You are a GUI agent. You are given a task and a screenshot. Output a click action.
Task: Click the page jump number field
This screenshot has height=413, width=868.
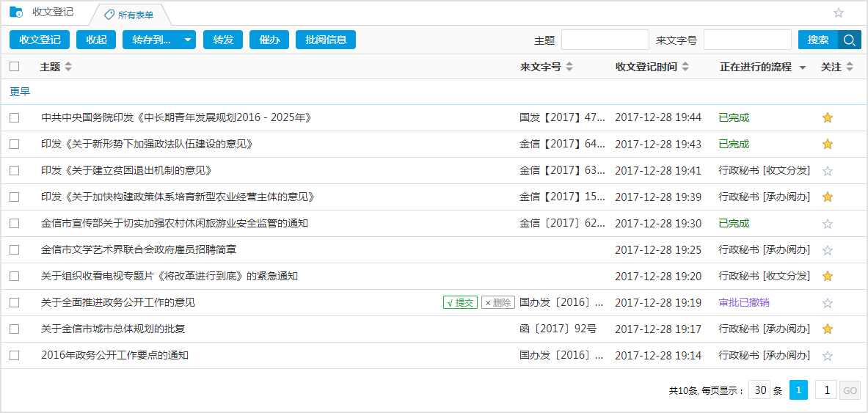pyautogui.click(x=826, y=390)
